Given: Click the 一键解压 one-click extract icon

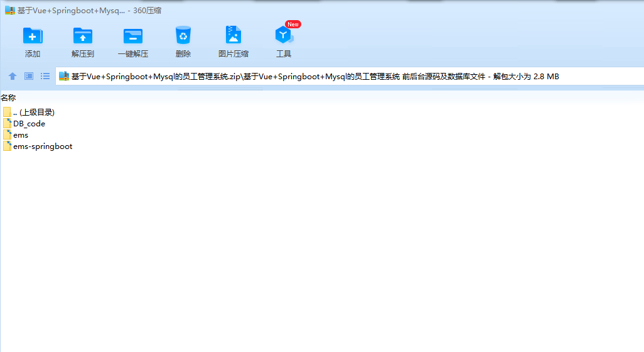Looking at the screenshot, I should [x=132, y=36].
